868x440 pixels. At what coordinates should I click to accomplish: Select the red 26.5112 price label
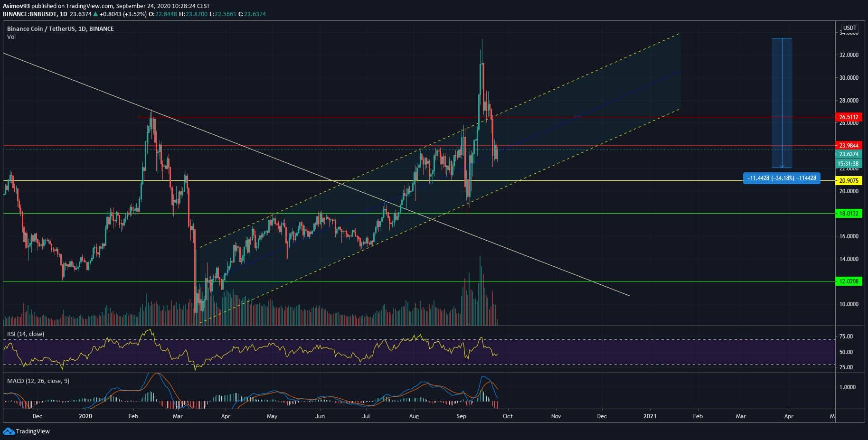tap(849, 117)
